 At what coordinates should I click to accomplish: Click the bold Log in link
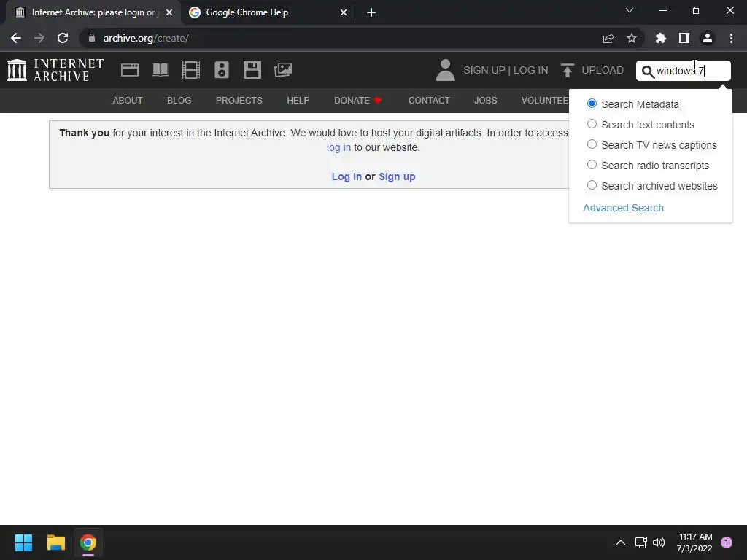tap(347, 176)
